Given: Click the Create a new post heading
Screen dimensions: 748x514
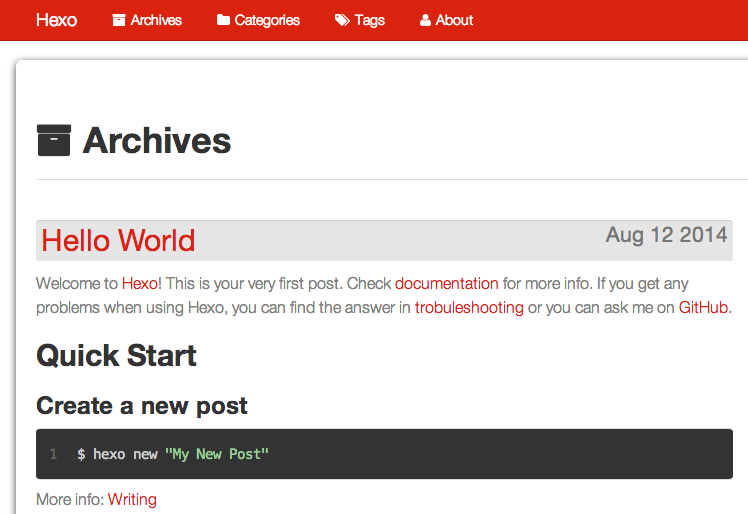Looking at the screenshot, I should point(142,406).
